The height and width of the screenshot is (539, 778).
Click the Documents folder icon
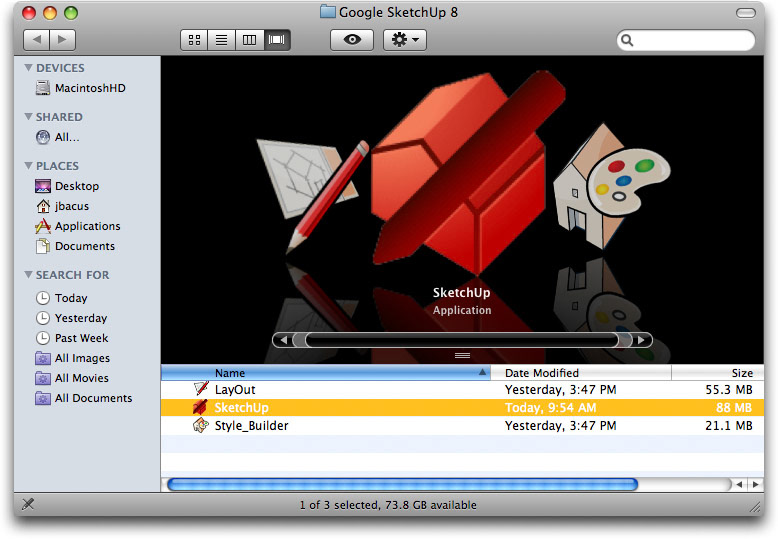(x=43, y=246)
